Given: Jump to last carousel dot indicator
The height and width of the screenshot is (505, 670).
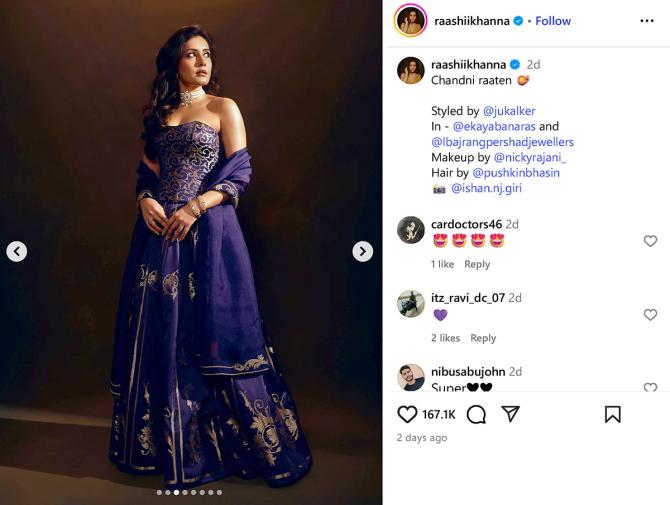Looking at the screenshot, I should 219,492.
